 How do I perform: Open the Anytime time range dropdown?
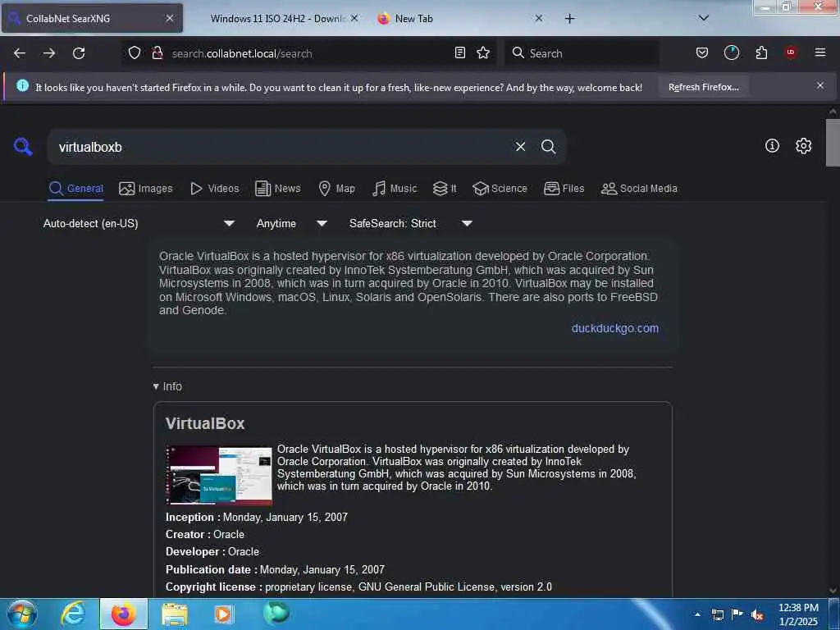[x=291, y=223]
